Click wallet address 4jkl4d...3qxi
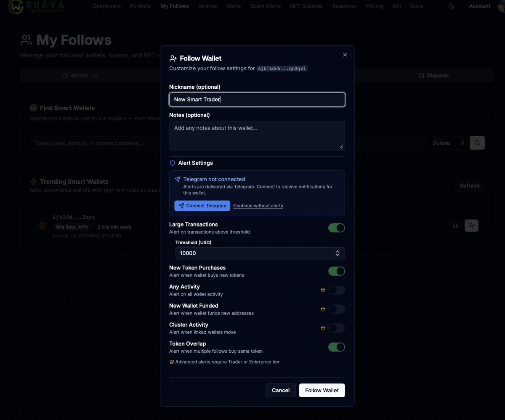The image size is (505, 420). tap(74, 217)
